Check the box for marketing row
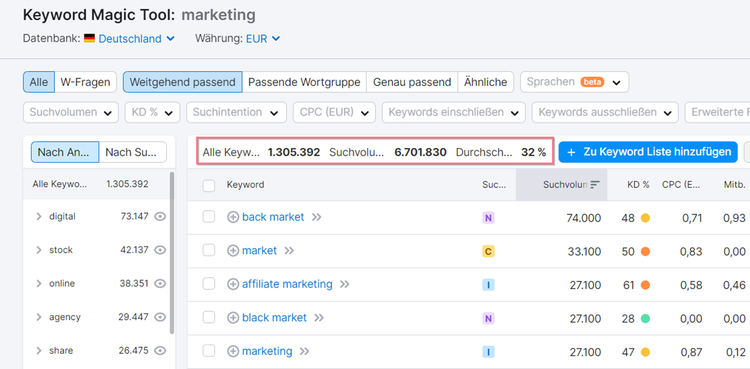This screenshot has height=369, width=750. pyautogui.click(x=209, y=351)
